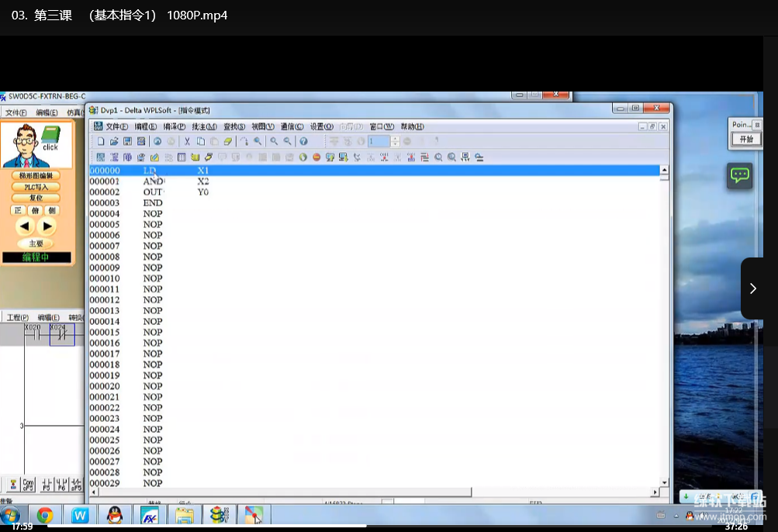778x532 pixels.
Task: Open the 编辑(E) menu in WPLSoft
Action: coord(145,126)
